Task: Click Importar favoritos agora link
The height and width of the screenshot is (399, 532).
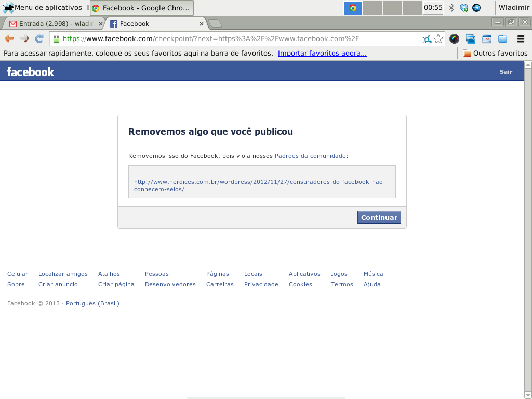Action: click(322, 54)
